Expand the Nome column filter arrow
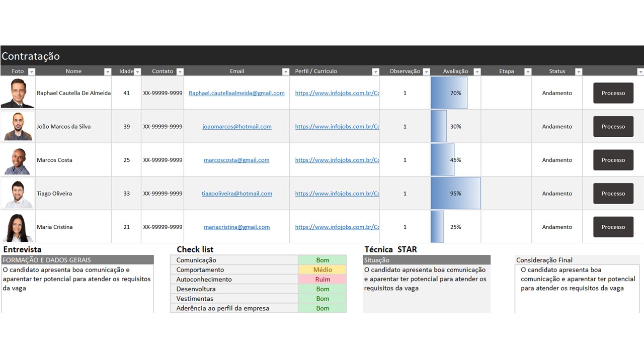644x362 pixels. click(x=107, y=72)
